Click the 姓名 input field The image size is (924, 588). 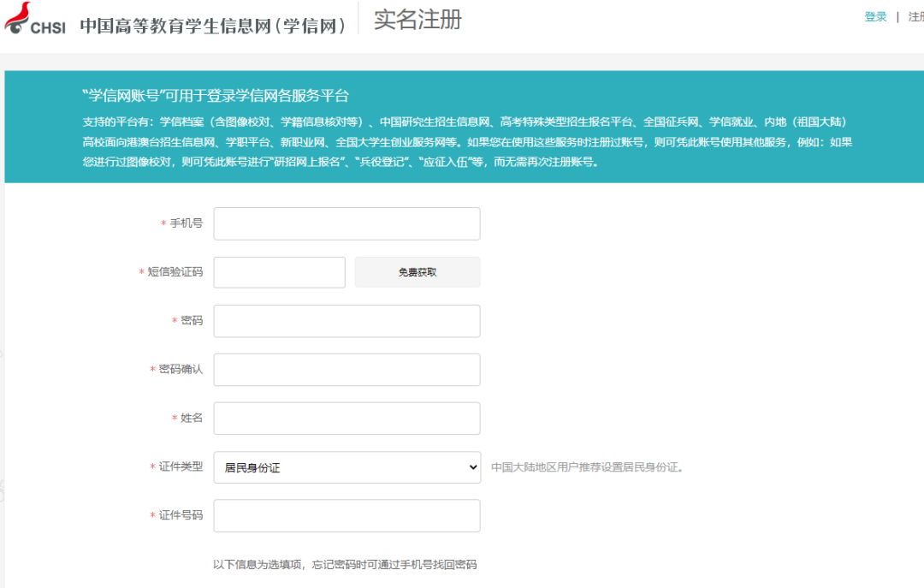[346, 418]
